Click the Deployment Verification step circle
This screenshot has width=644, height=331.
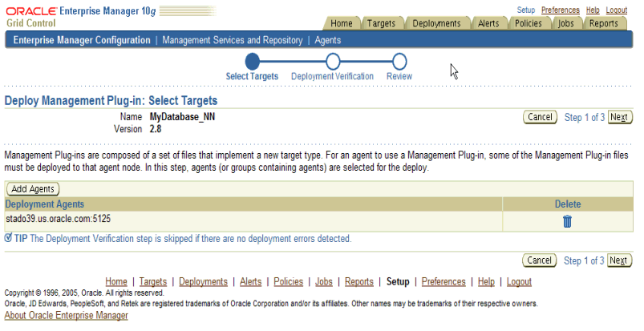333,61
